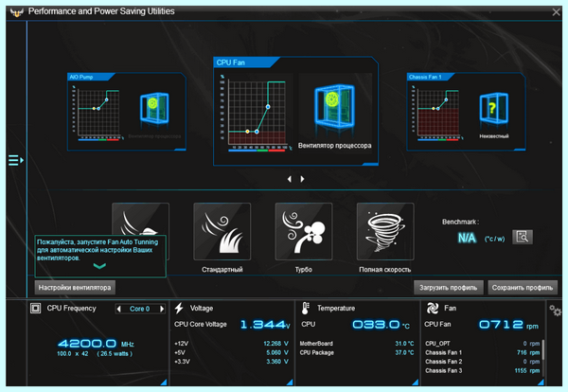Click the TUF logo in title bar
This screenshot has height=392, width=568.
coord(16,12)
